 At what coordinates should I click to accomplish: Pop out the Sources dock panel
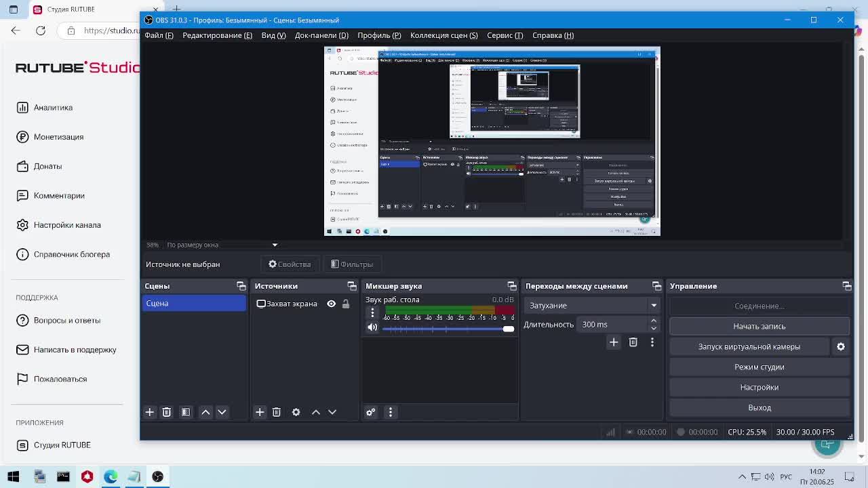click(x=351, y=286)
